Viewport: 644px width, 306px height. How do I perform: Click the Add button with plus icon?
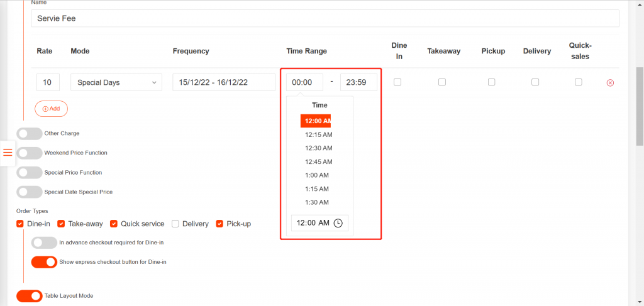tap(51, 109)
